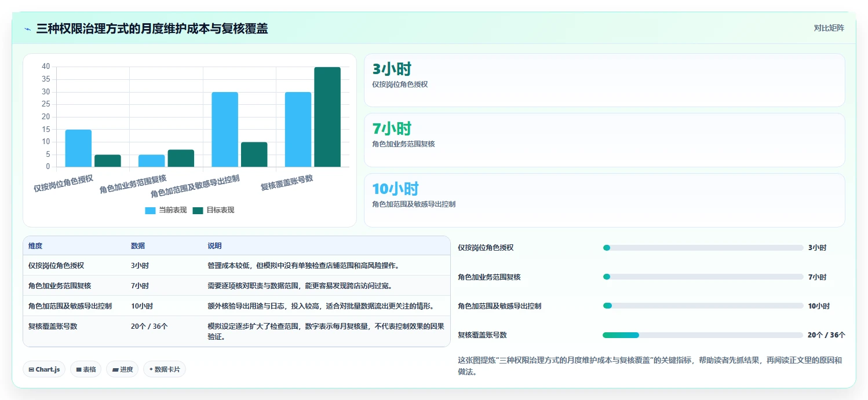The image size is (868, 400).
Task: Click the 仅按岗位角色授权 progress bar
Action: 703,248
